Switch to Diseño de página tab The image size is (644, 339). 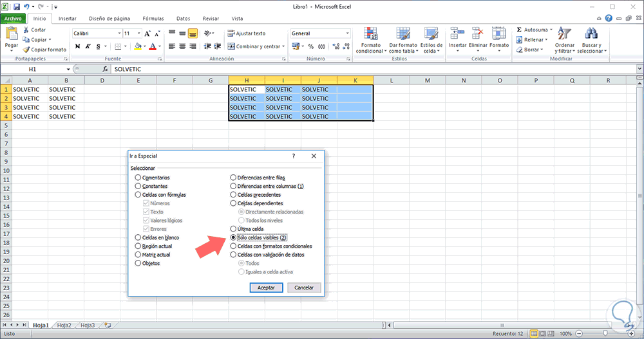point(109,19)
